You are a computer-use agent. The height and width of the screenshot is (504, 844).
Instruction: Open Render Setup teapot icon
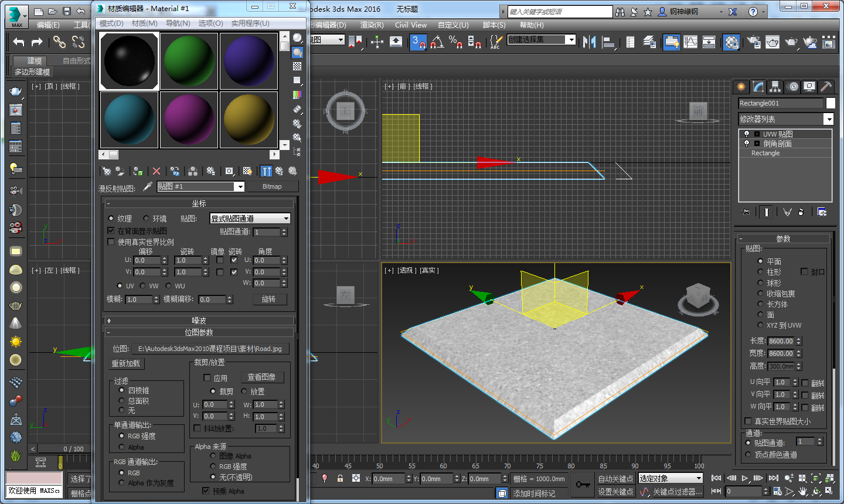tap(754, 42)
